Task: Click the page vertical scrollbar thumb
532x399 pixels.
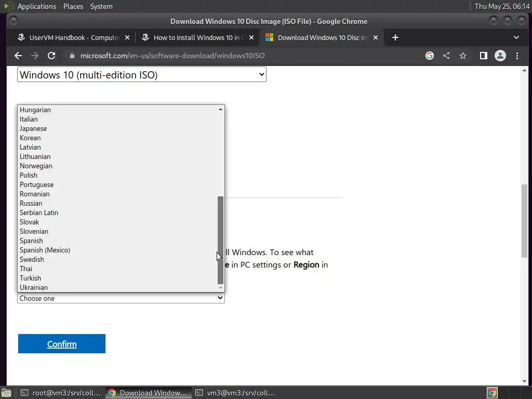Action: point(525,221)
